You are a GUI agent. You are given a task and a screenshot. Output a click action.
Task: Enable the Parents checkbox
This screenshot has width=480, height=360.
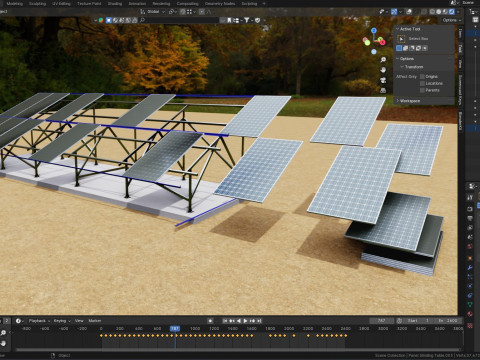[x=422, y=90]
